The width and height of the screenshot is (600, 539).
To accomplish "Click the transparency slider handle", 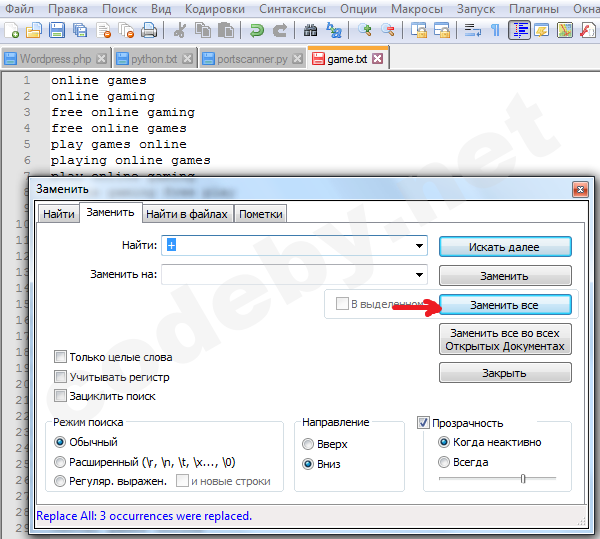I will click(x=522, y=480).
